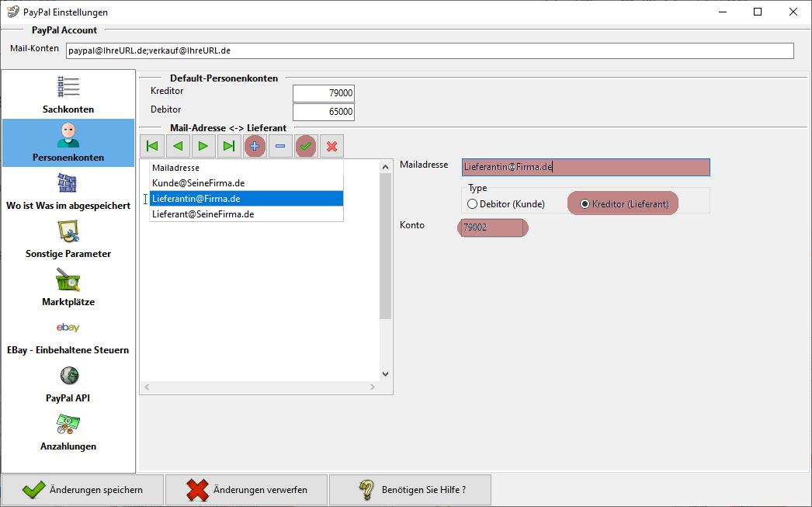The height and width of the screenshot is (507, 812).
Task: Confirm record edit with green checkmark
Action: (306, 146)
